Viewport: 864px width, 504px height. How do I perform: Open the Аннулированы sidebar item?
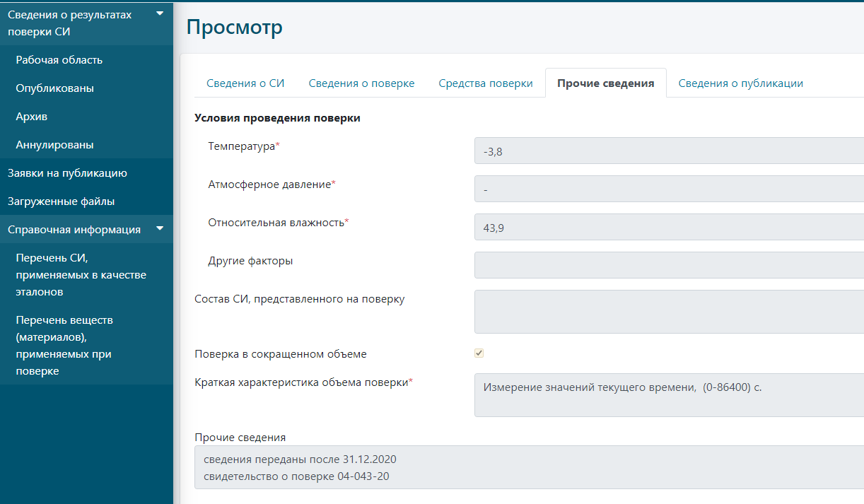click(55, 145)
